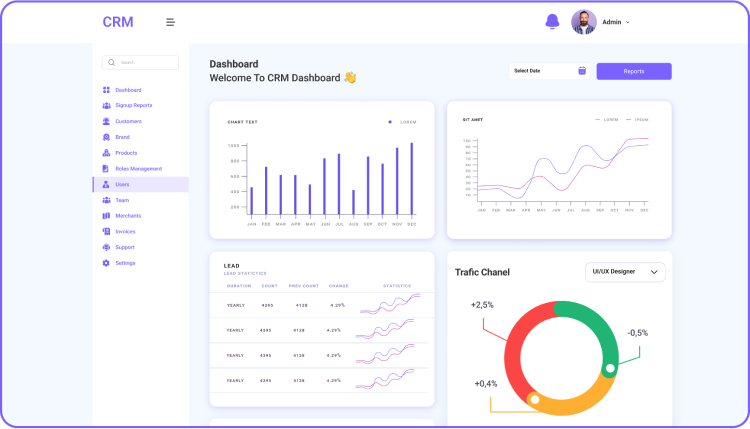
Task: Click the Support icon in sidebar
Action: pyautogui.click(x=106, y=247)
